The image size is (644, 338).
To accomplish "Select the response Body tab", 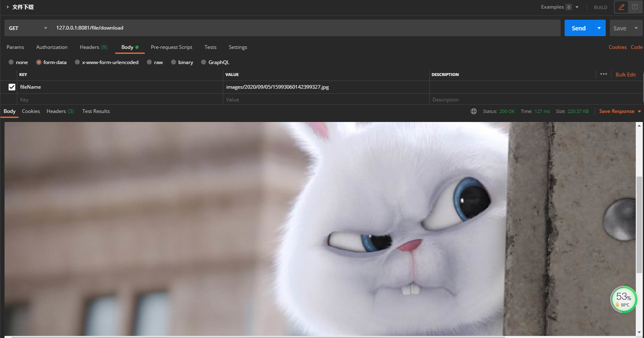I will point(9,111).
